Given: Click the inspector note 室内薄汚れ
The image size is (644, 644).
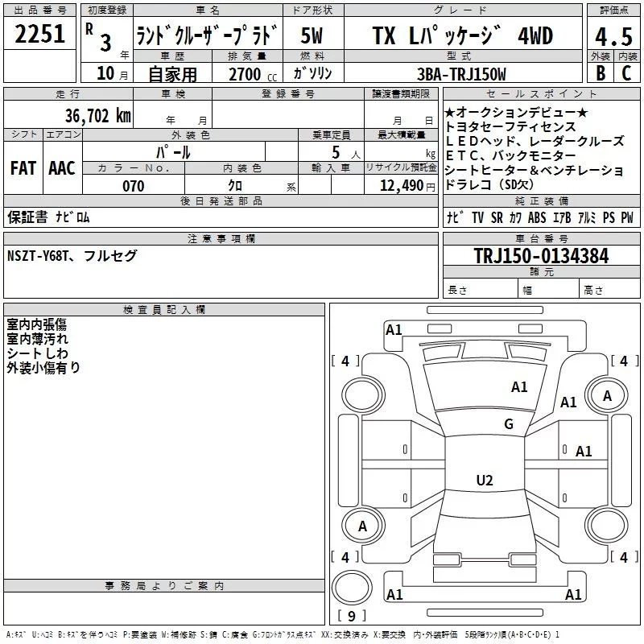Looking at the screenshot, I should [x=37, y=339].
